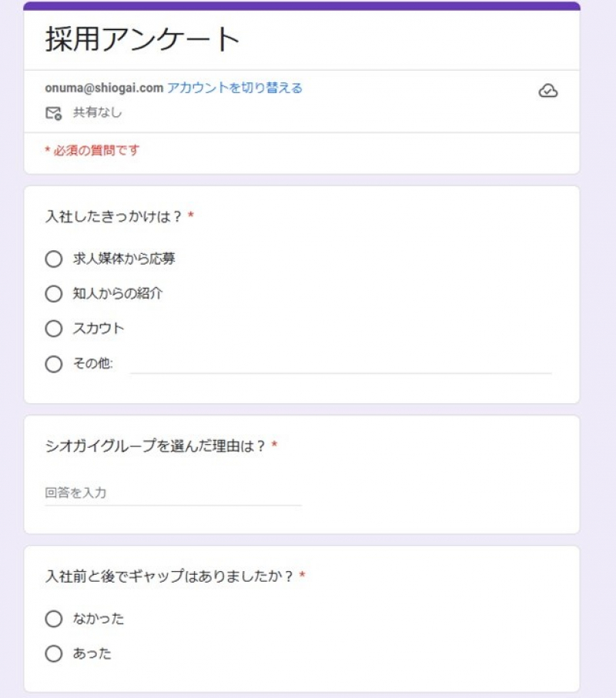The image size is (616, 698).
Task: Click the 求人媒体から応募 label text
Action: point(124,259)
